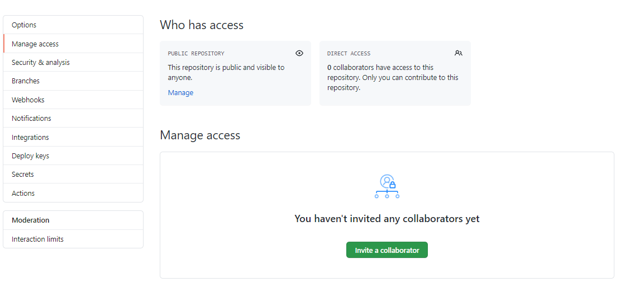Open Notifications settings
Image resolution: width=644 pixels, height=287 pixels.
point(73,119)
